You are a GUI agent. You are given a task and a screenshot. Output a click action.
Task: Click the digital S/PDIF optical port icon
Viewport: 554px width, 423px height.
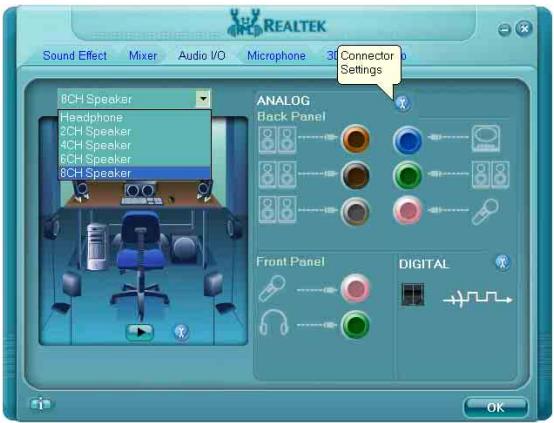(x=412, y=294)
